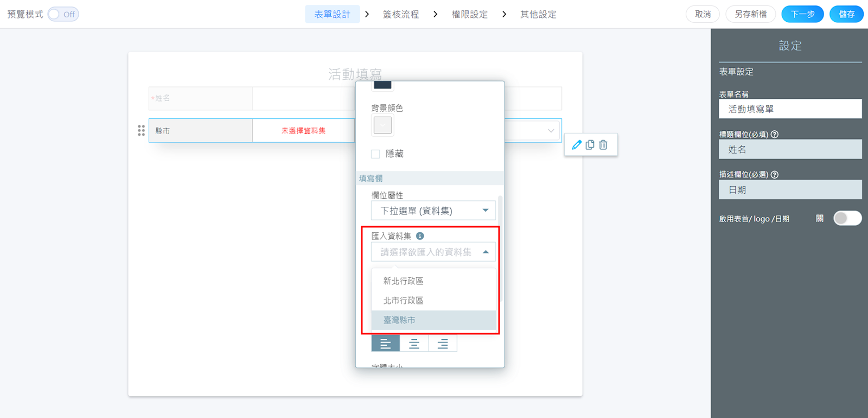Open the 背景顏色 color swatch

pos(382,125)
